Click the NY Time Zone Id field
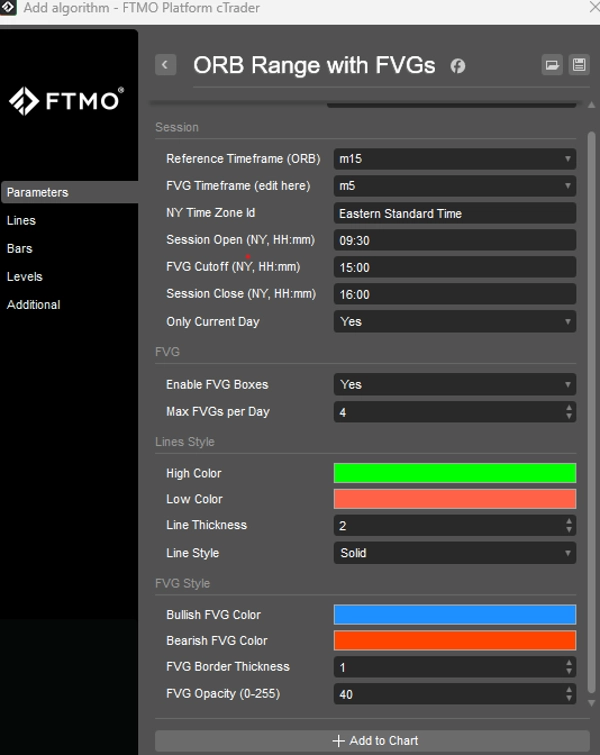Screen dimensions: 600x755 click(x=455, y=213)
